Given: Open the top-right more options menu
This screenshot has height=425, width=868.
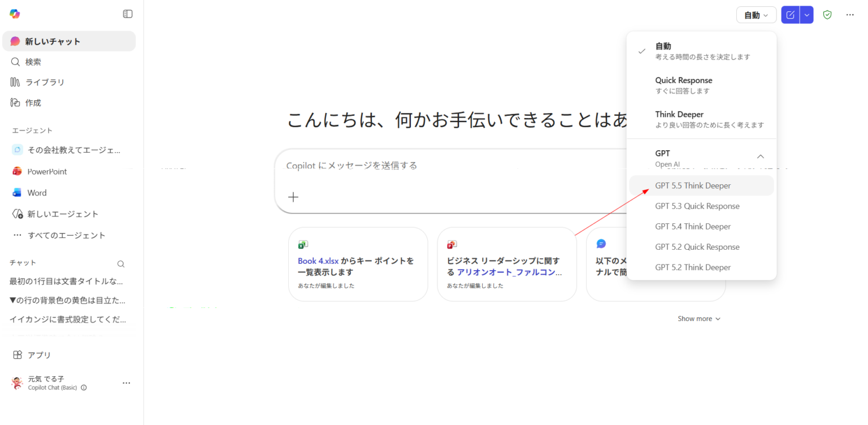Looking at the screenshot, I should coord(850,15).
